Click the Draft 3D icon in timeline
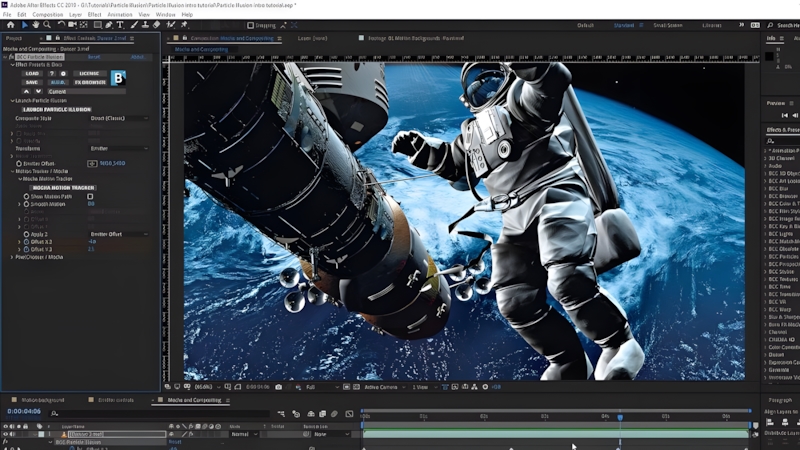The image size is (800, 450). [x=296, y=414]
